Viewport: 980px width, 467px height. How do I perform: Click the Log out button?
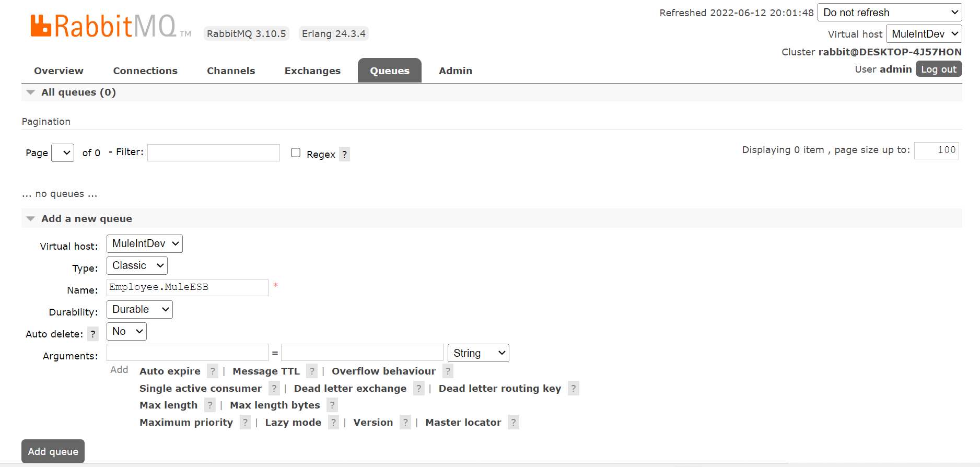point(939,69)
